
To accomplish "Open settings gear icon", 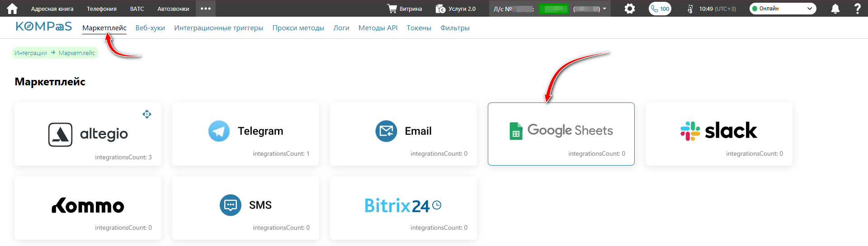I will coord(629,9).
